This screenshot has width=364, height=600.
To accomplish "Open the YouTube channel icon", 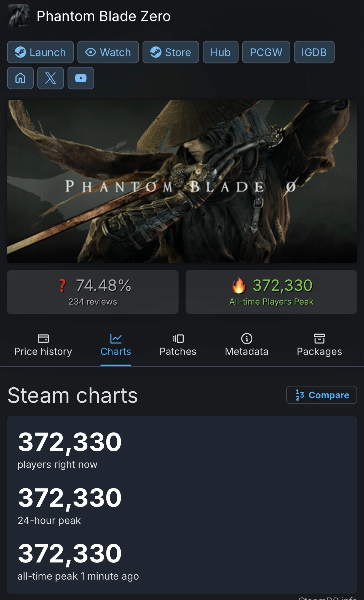I will (81, 78).
